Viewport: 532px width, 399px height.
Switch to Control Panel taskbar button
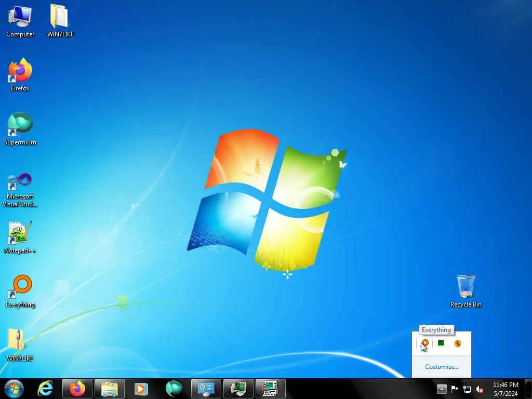coord(206,389)
